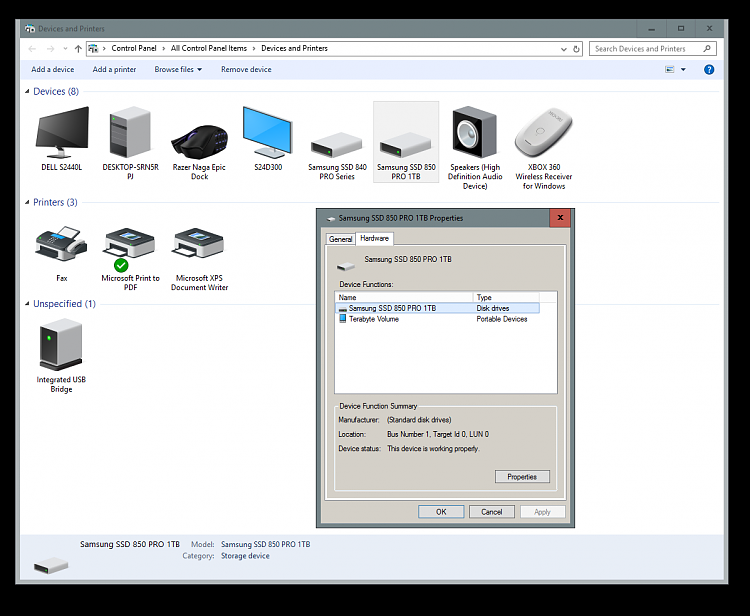
Task: Click the Control Panel icon in address bar
Action: coord(93,48)
